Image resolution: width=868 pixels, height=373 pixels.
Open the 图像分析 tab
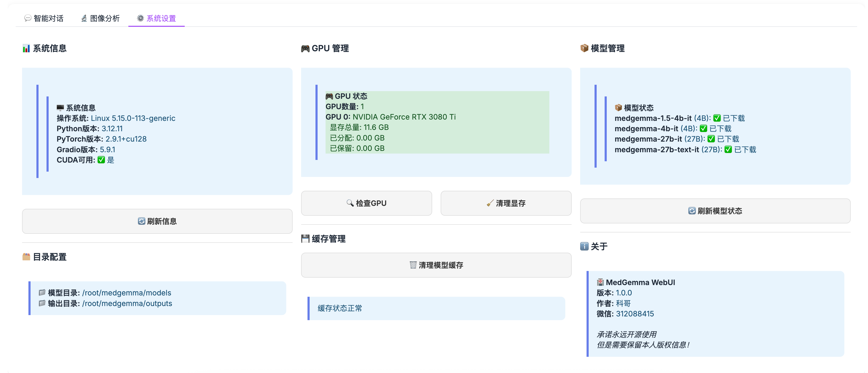100,18
